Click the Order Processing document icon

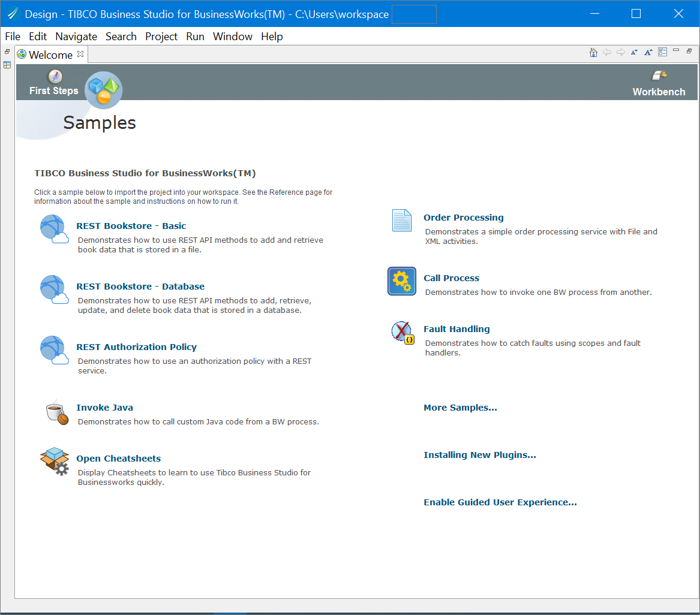[402, 221]
